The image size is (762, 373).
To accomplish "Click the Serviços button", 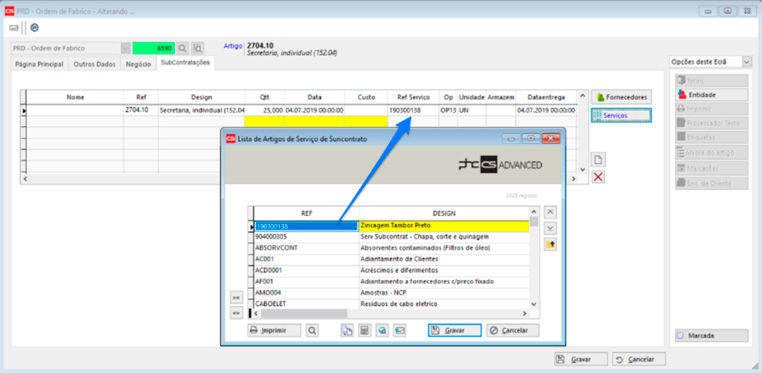I will [622, 116].
